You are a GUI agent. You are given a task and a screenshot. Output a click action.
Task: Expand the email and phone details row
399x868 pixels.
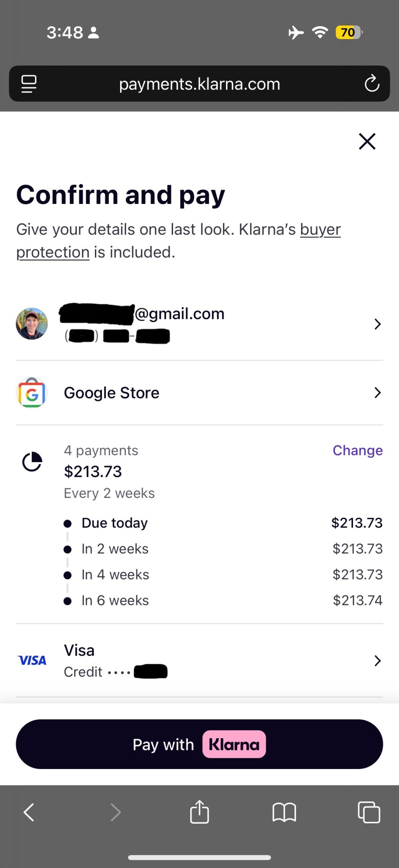point(377,324)
